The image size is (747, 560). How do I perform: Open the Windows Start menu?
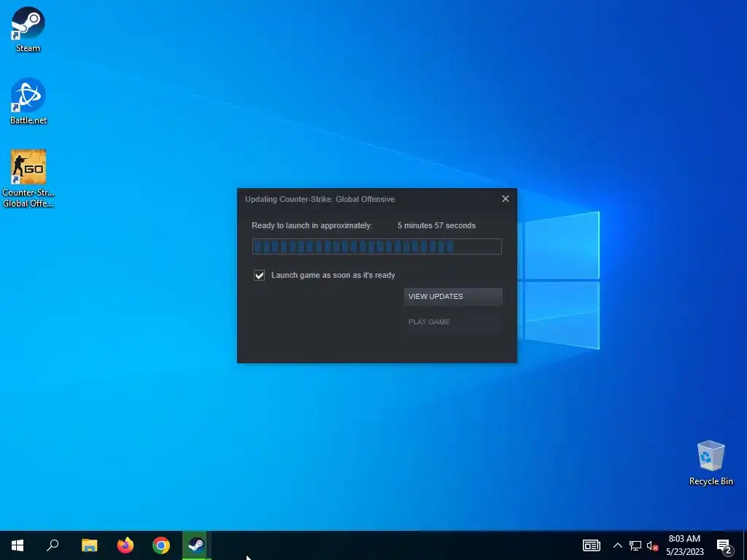coord(18,545)
